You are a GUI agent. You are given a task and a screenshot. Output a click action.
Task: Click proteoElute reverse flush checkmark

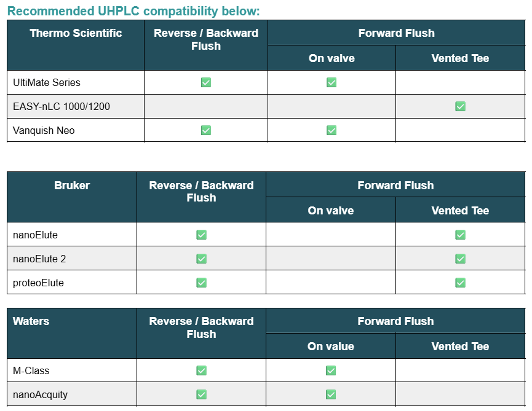(x=201, y=283)
